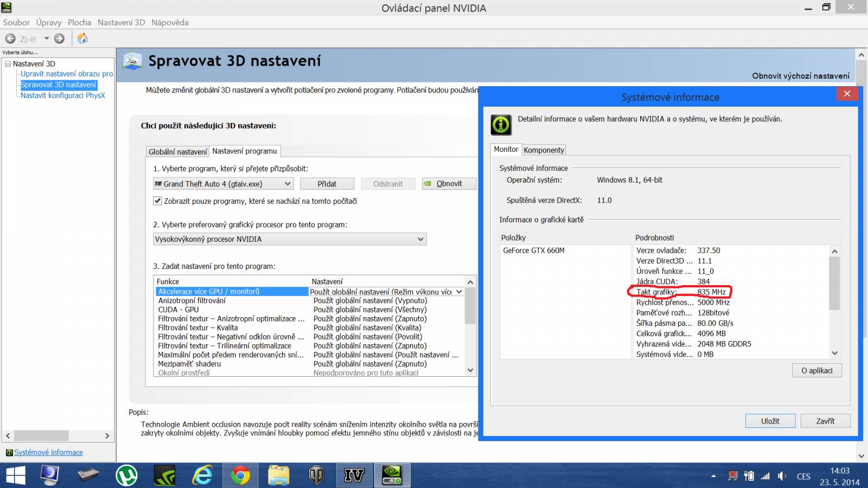Select Spravovat 3D nastavení tree item
This screenshot has height=488, width=868.
click(x=59, y=85)
